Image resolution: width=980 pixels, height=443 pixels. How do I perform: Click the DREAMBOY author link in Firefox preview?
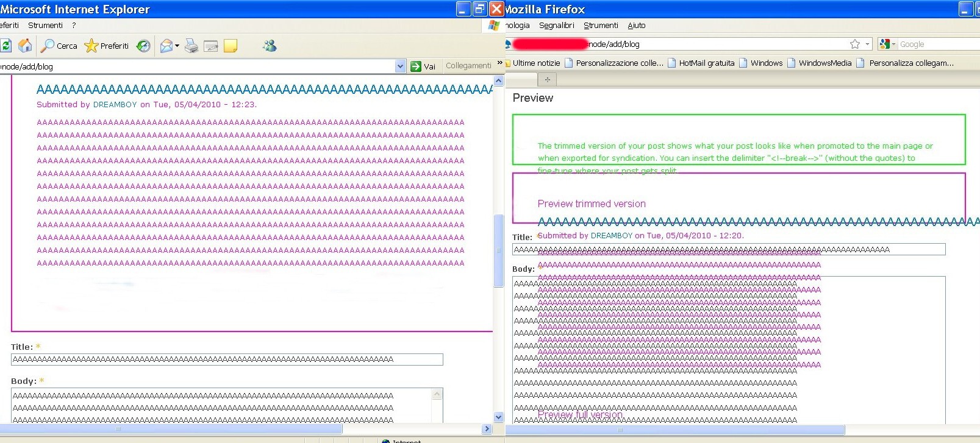click(612, 235)
